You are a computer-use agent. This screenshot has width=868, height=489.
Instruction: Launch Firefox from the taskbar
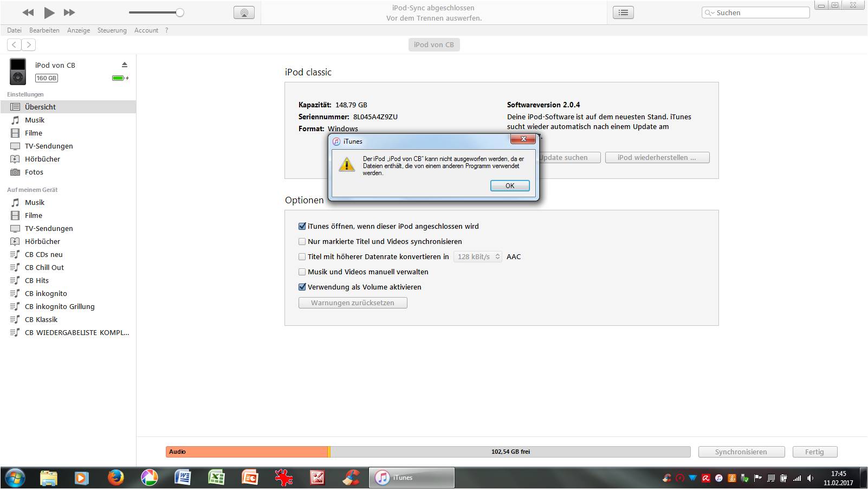tap(115, 478)
